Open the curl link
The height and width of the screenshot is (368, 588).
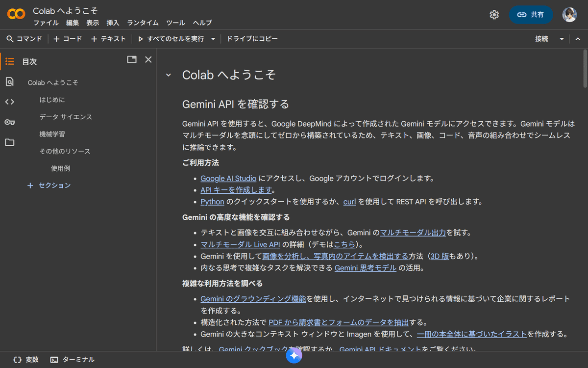349,202
